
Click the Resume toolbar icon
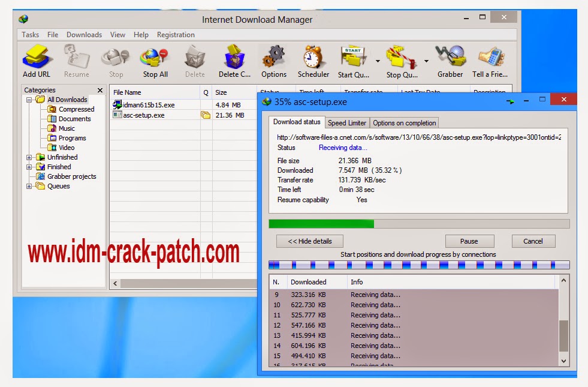pos(77,61)
